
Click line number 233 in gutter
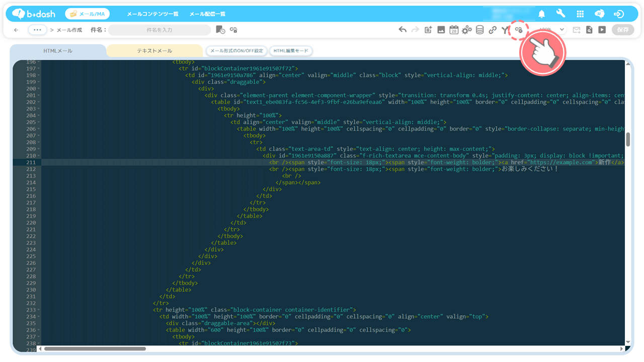click(x=31, y=310)
